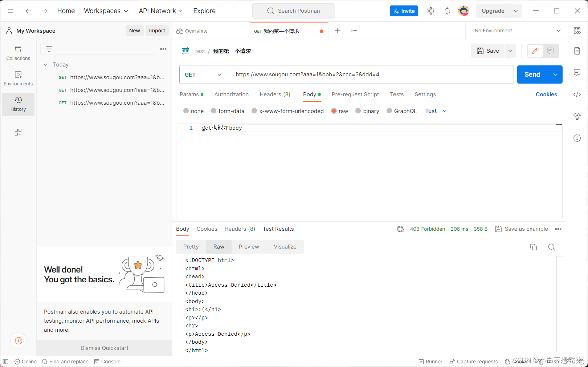Open code snippet icon
This screenshot has width=588, height=367.
(x=577, y=94)
